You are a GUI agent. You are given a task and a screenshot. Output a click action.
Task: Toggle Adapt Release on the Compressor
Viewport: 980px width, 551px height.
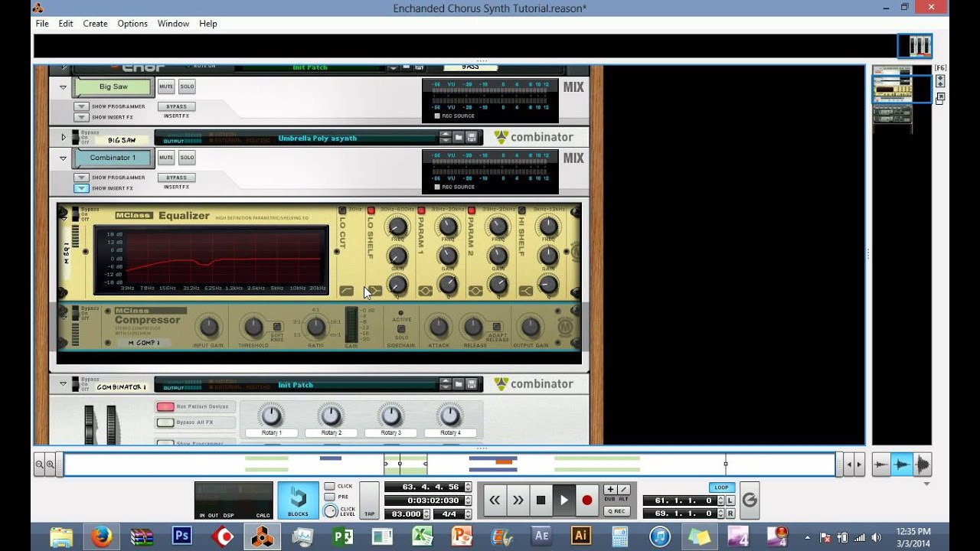pyautogui.click(x=497, y=327)
